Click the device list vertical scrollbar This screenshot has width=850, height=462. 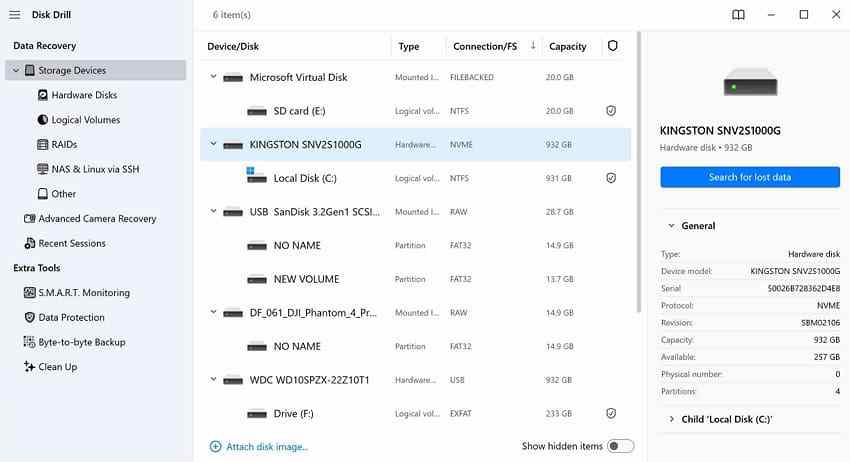(x=639, y=172)
